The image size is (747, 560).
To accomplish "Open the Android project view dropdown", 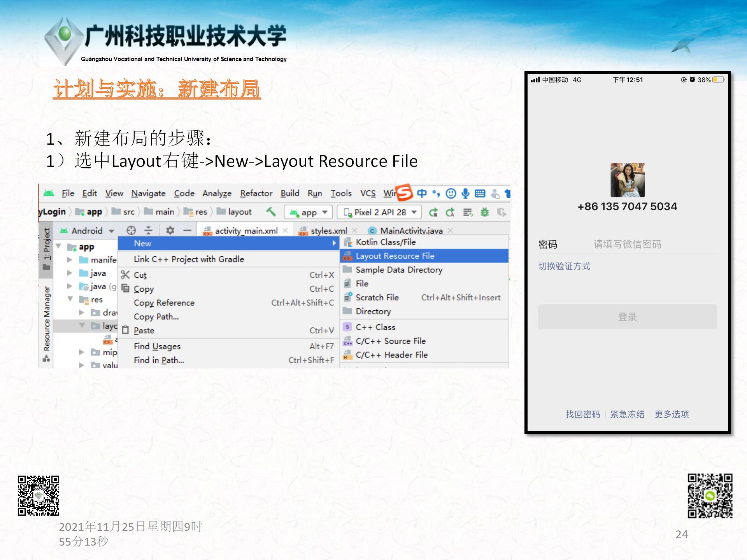I will (88, 231).
